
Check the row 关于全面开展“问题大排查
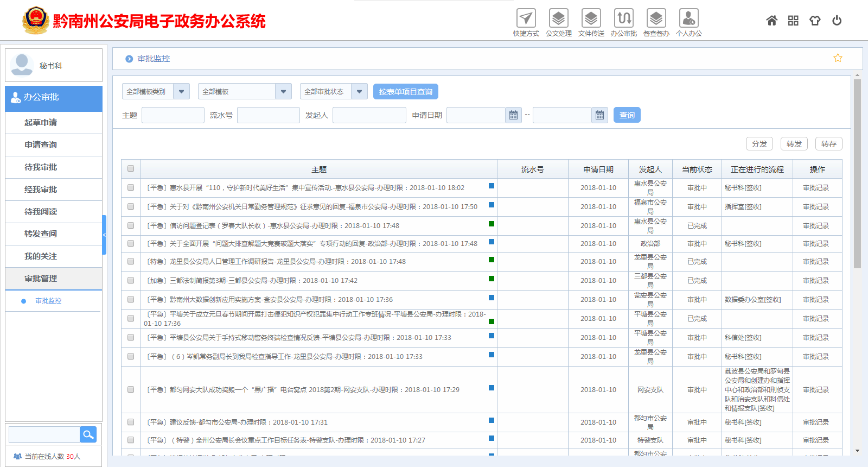(x=131, y=243)
